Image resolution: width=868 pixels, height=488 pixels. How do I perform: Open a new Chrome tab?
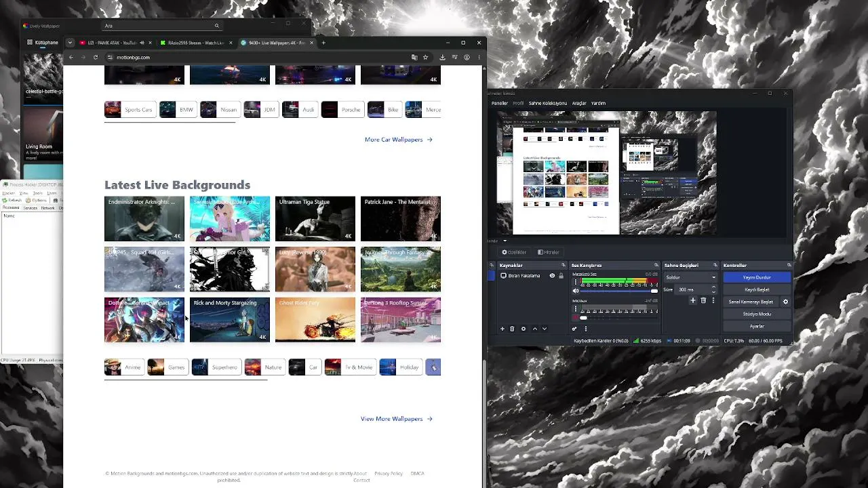click(323, 43)
